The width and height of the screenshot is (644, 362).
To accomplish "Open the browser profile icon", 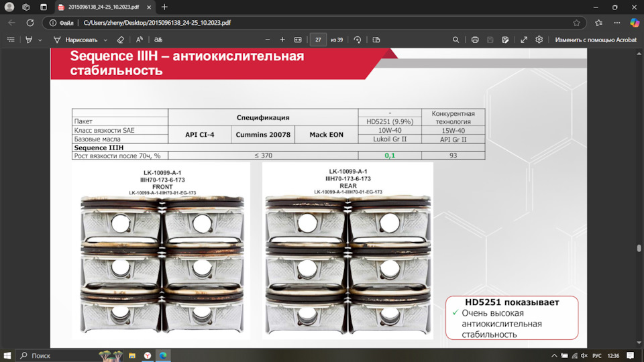I will (9, 7).
